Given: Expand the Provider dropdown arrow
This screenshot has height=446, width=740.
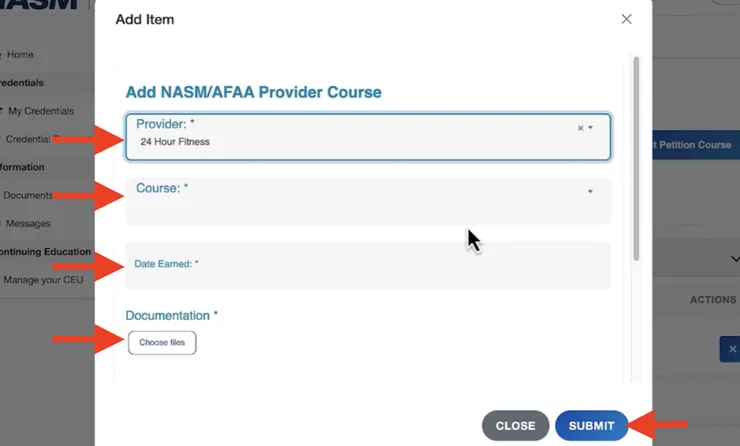Looking at the screenshot, I should (x=591, y=128).
